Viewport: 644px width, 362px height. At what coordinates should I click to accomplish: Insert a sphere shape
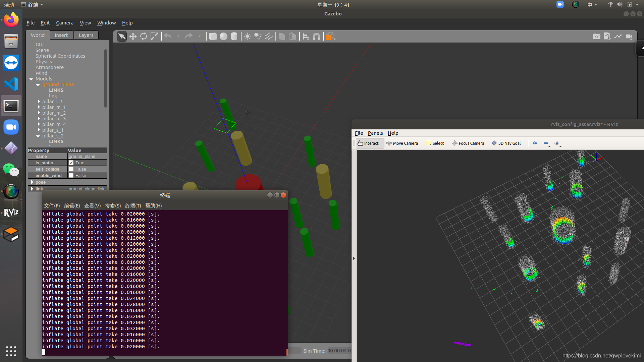(223, 37)
